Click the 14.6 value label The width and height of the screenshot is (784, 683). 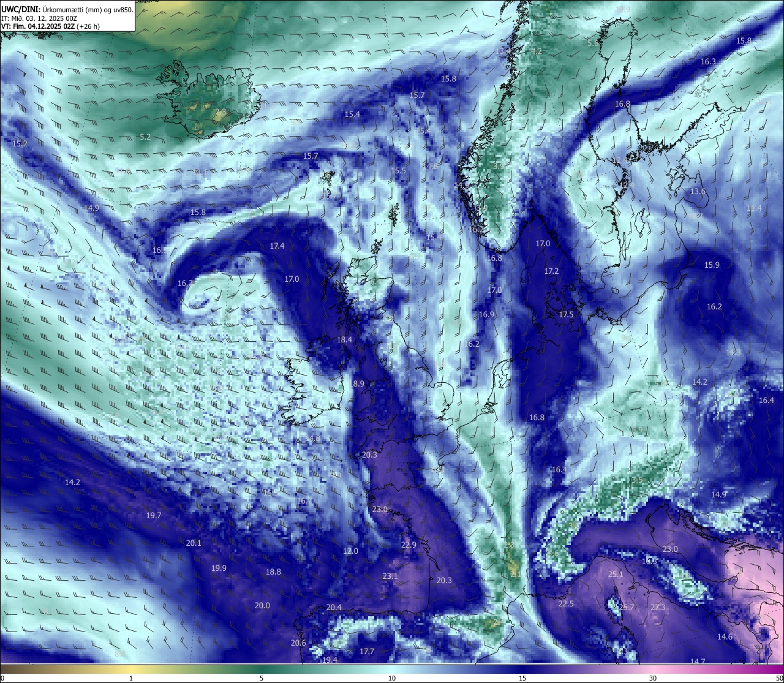725,637
